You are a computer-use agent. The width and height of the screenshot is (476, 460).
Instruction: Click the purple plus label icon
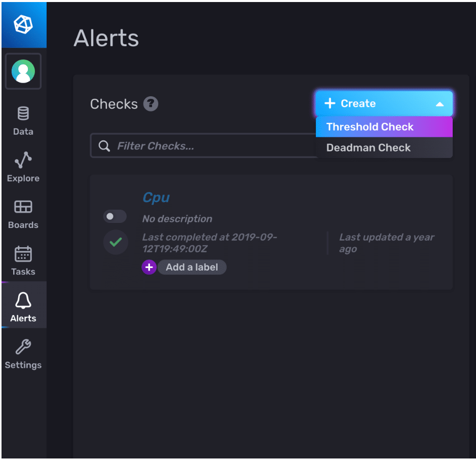pyautogui.click(x=149, y=267)
